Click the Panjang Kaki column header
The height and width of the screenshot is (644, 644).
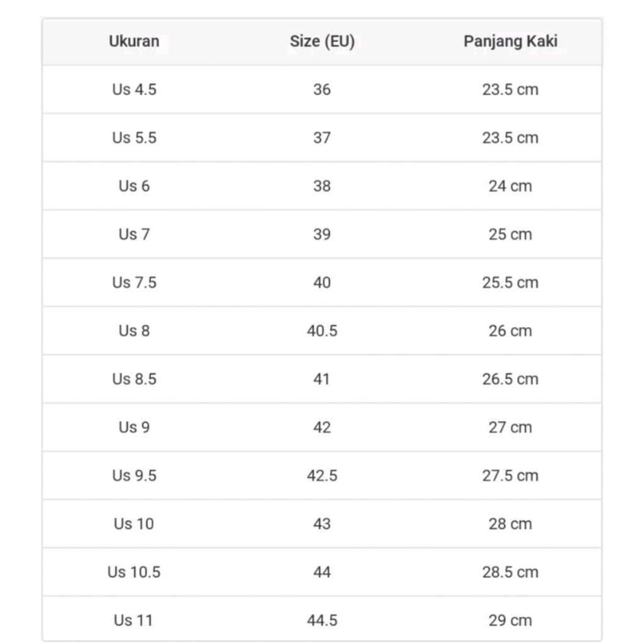(510, 42)
